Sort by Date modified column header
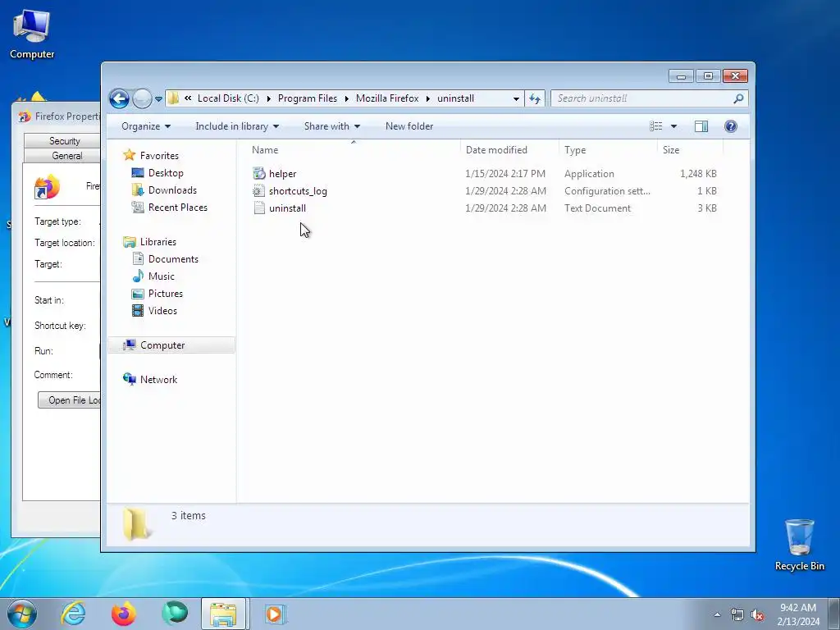Viewport: 840px width, 630px height. pos(509,150)
